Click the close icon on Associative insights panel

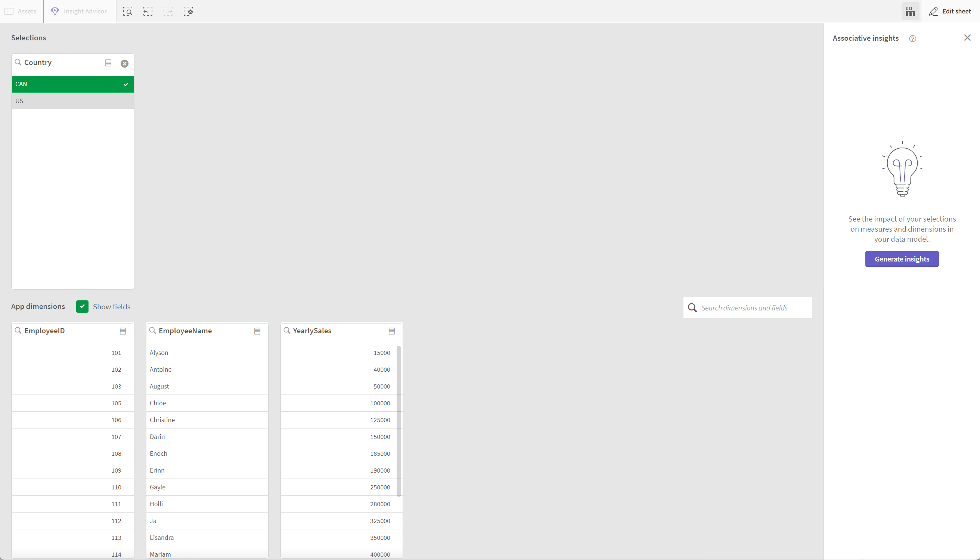(967, 38)
